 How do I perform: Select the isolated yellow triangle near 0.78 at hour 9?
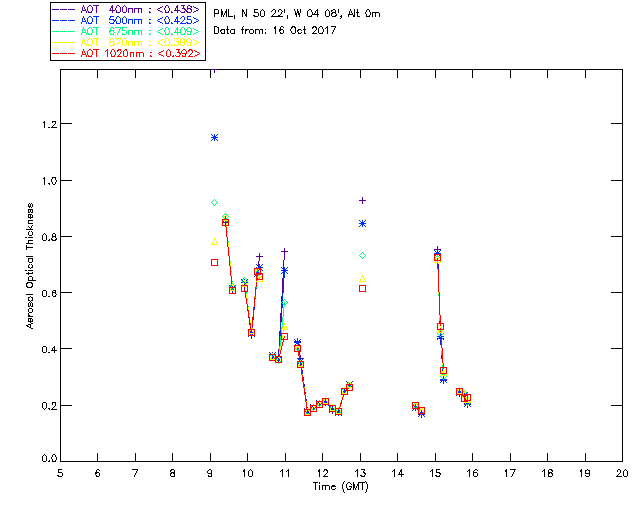(214, 242)
